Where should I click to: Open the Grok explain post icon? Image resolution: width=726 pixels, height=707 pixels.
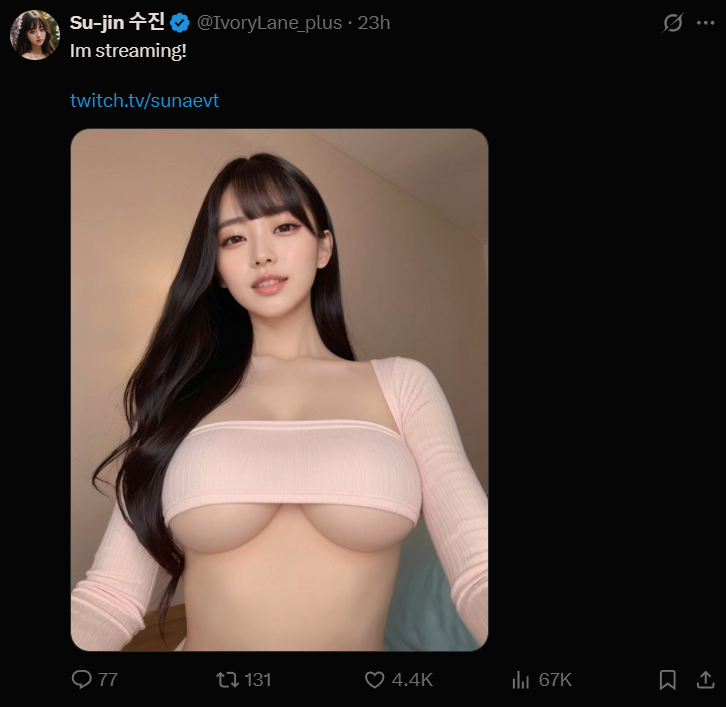[672, 23]
